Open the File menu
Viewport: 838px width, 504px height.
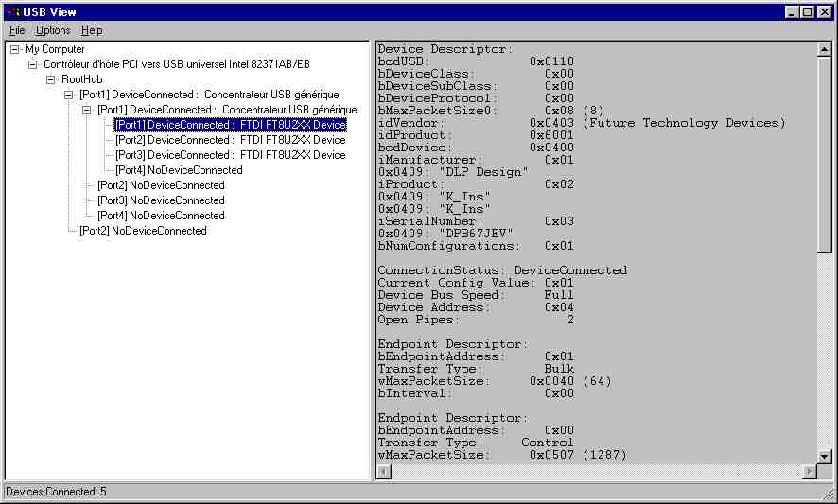[17, 30]
